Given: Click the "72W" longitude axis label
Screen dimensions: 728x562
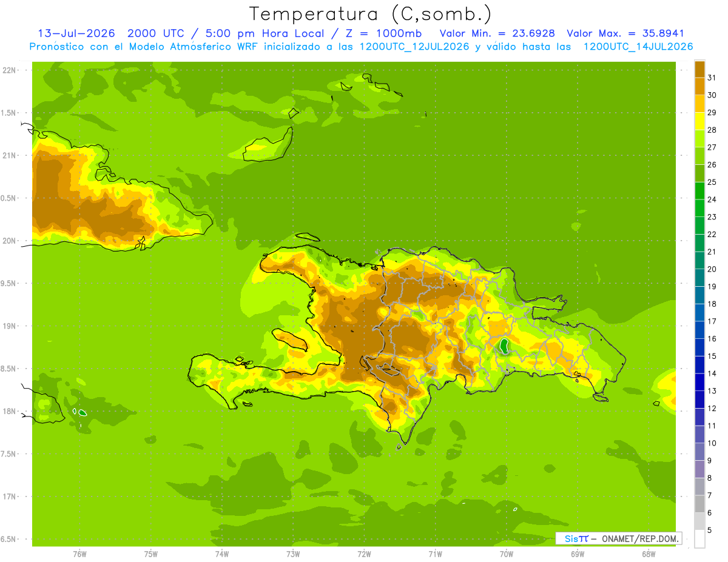Looking at the screenshot, I should pos(364,554).
